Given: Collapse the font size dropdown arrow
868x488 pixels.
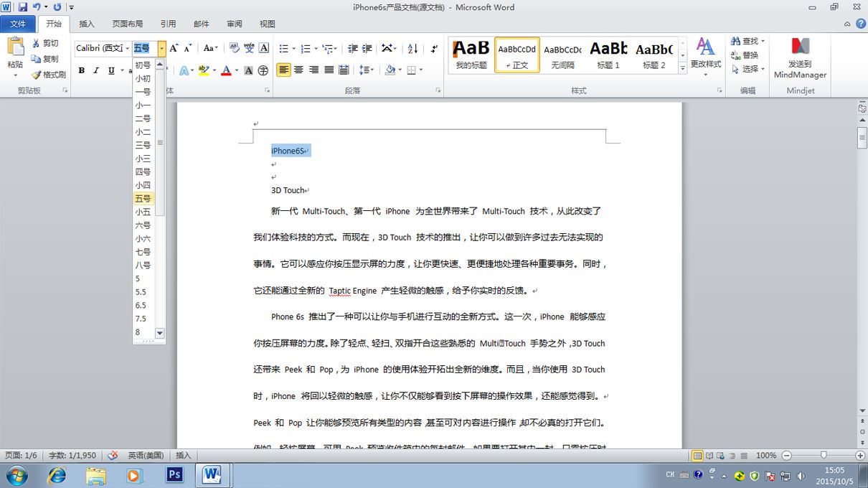Looking at the screenshot, I should tap(161, 48).
